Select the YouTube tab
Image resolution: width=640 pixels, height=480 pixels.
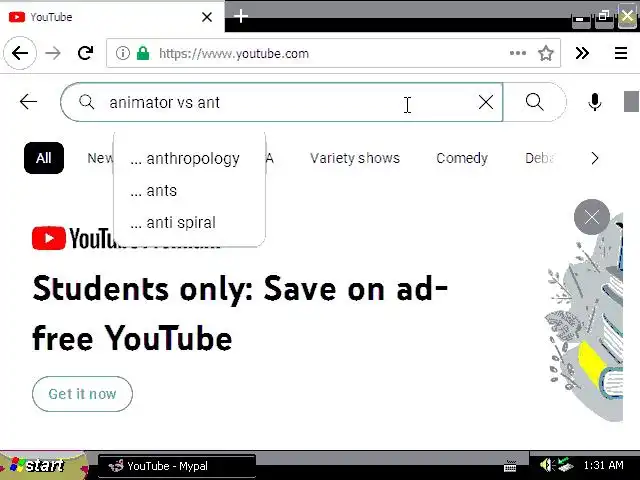tap(112, 17)
